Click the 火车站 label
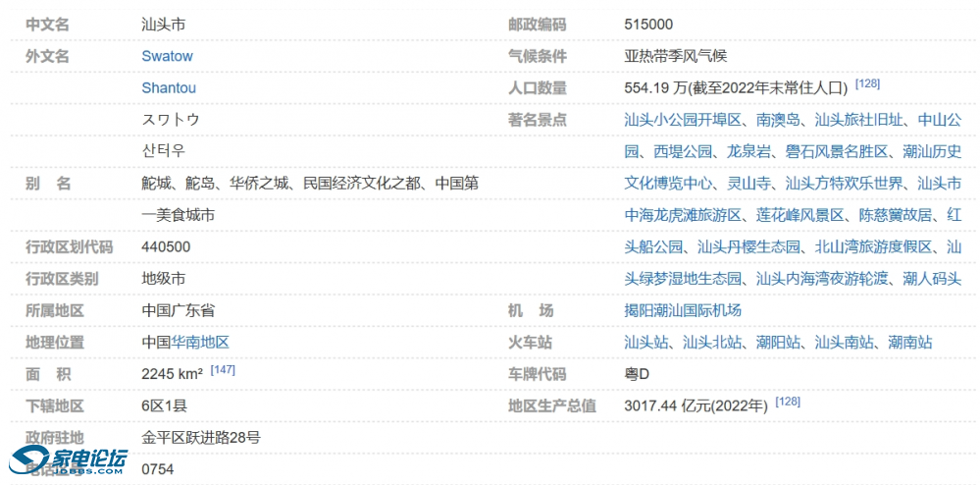This screenshot has width=980, height=485. [530, 343]
